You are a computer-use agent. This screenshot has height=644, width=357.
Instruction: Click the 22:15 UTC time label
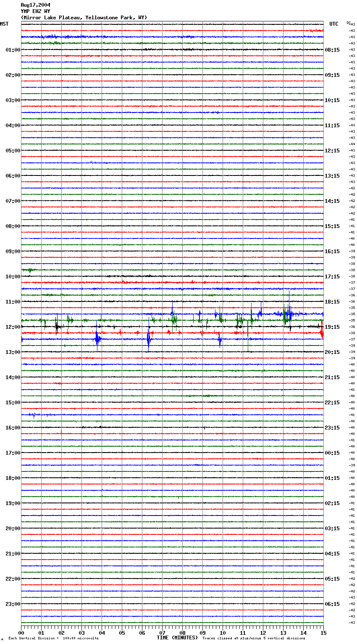(x=332, y=403)
